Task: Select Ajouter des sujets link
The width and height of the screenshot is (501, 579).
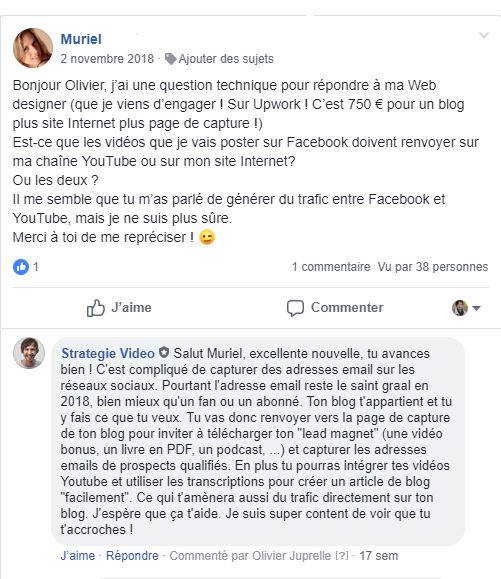Action: (226, 59)
